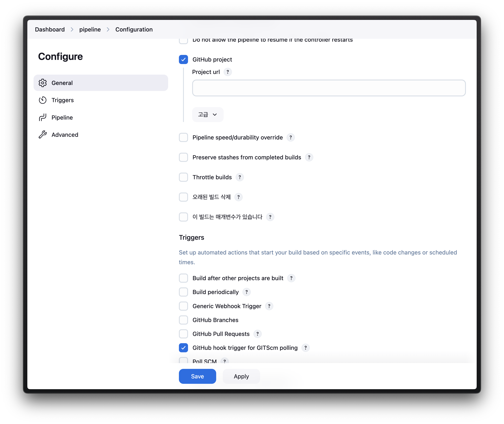The height and width of the screenshot is (424, 504).
Task: Check the GitHub Pull Requests checkbox
Action: pos(183,334)
